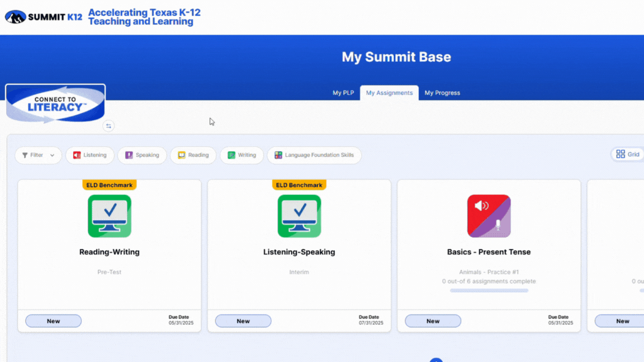Click the Summit K12 mountain logo
Image resolution: width=644 pixels, height=362 pixels.
16,17
